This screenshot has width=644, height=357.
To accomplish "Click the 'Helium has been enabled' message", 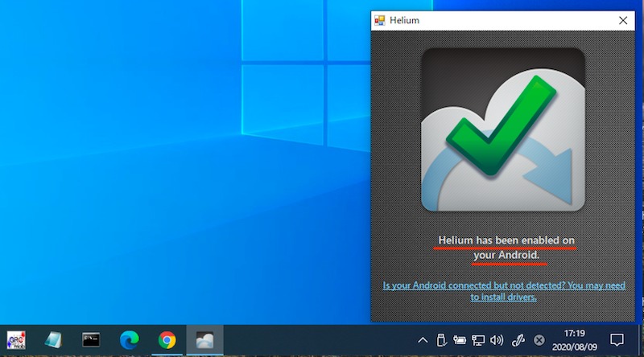I will point(506,248).
